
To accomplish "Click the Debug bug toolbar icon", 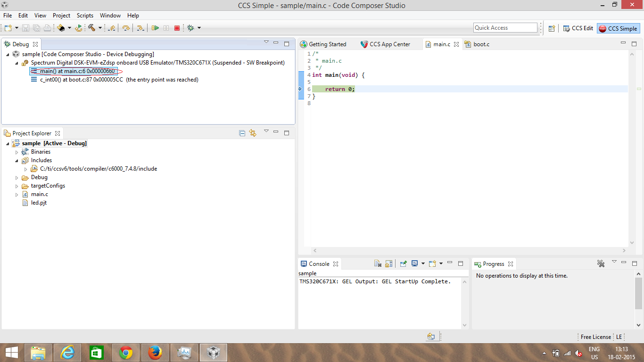I will tap(191, 28).
